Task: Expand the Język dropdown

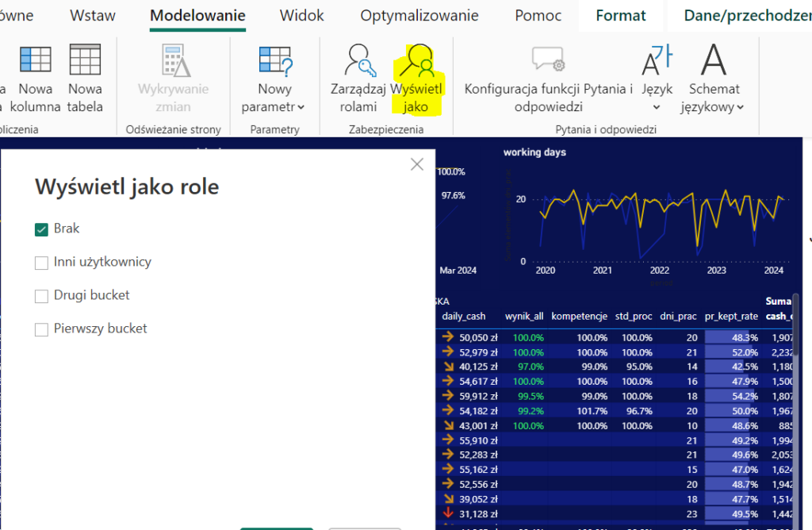Action: point(657,107)
